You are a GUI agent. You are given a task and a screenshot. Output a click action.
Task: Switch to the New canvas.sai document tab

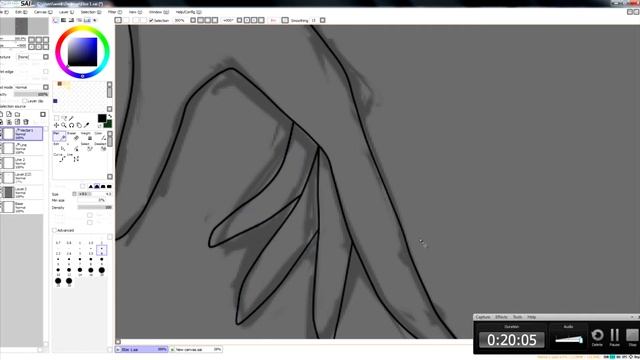click(196, 349)
